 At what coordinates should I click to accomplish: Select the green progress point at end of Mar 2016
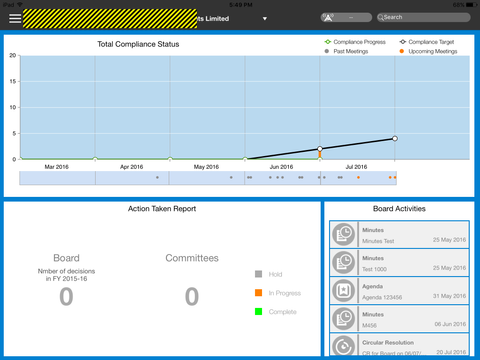(95, 159)
